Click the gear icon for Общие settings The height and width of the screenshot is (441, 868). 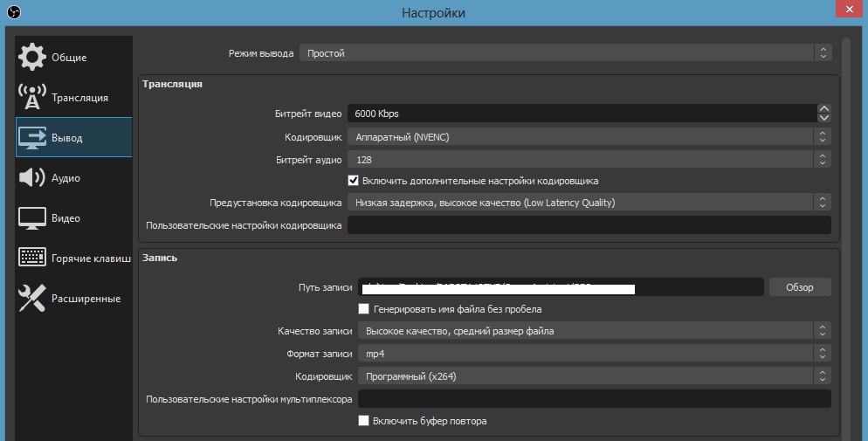[32, 57]
